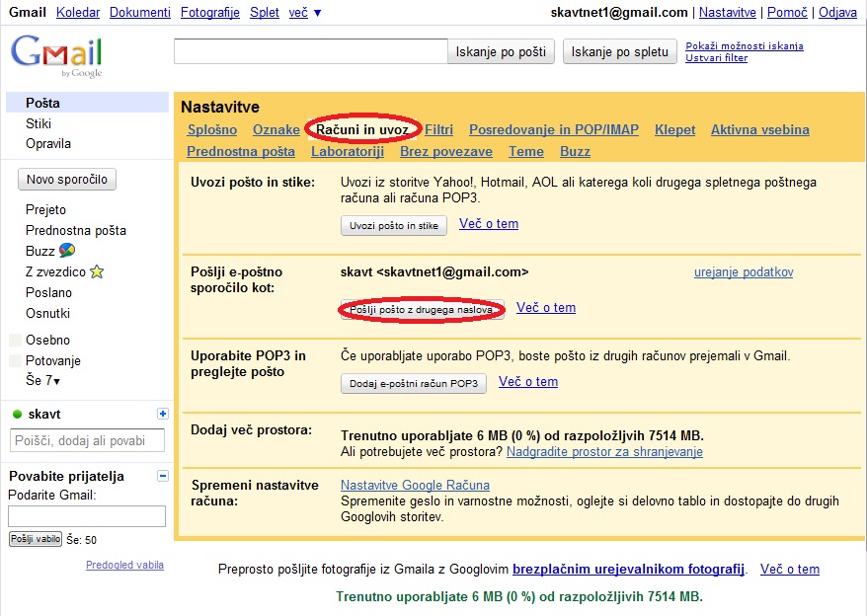Click 'Več o tem' beside POP3 account button
This screenshot has height=616, width=867.
pos(528,381)
